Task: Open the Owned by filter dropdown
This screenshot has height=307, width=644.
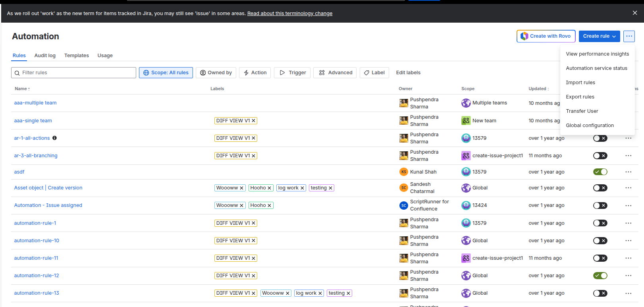Action: (x=216, y=73)
